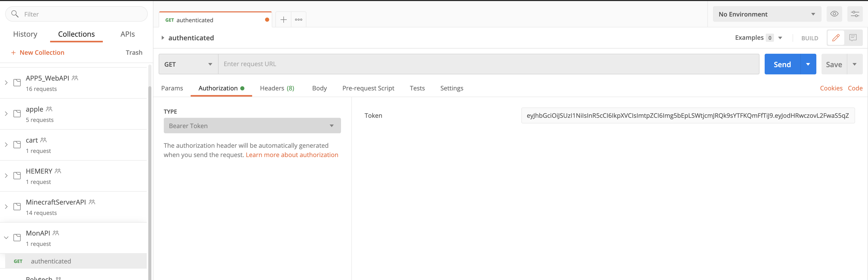Switch to the History sidebar tab
868x280 pixels.
(25, 34)
